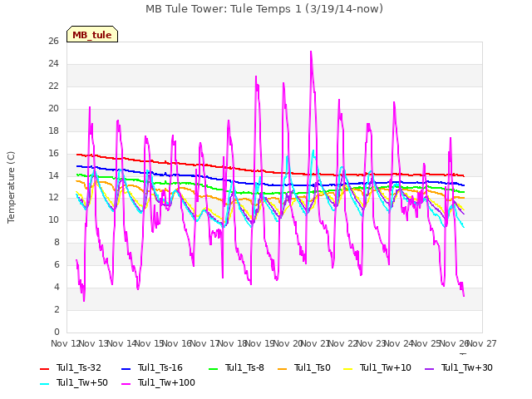532x399 pixels.
Task: Click the Nov 12 x-axis label
Action: 65,343
